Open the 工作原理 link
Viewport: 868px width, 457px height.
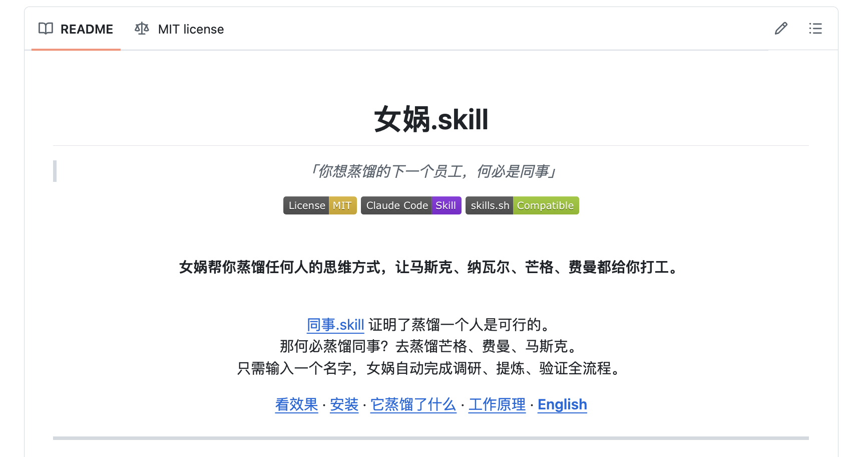[497, 404]
